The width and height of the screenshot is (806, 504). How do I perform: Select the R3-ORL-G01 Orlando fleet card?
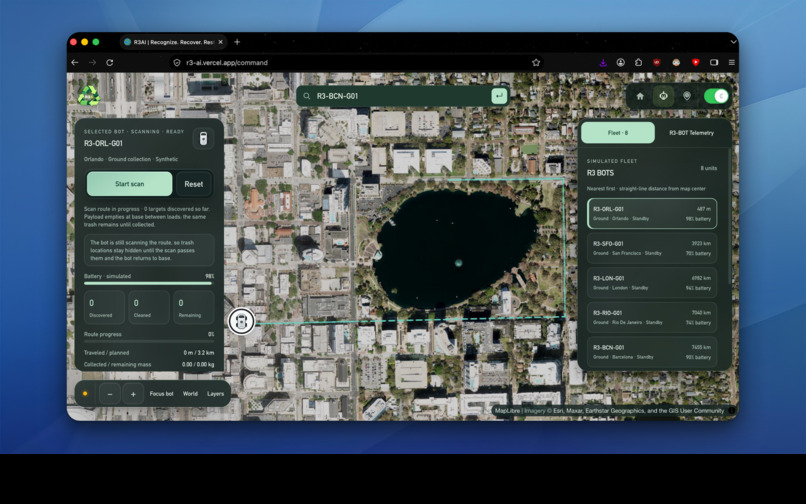652,213
